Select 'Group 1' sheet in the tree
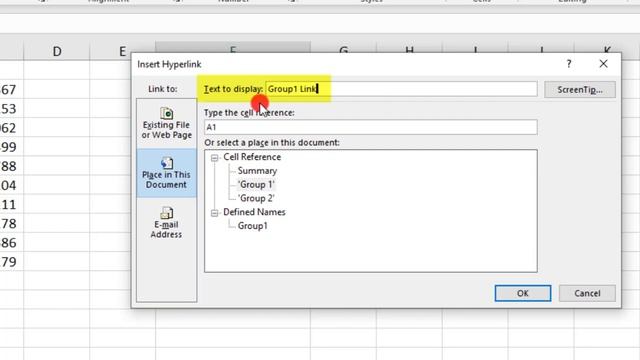 (x=256, y=184)
